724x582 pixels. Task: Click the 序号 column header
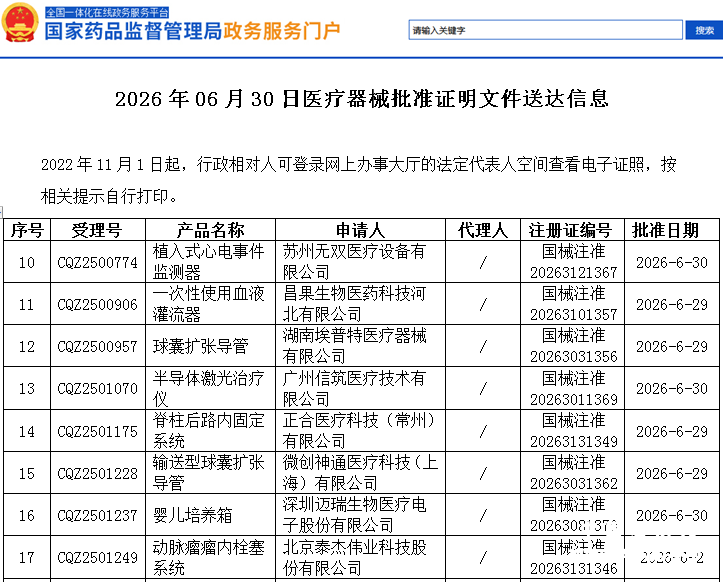[27, 230]
